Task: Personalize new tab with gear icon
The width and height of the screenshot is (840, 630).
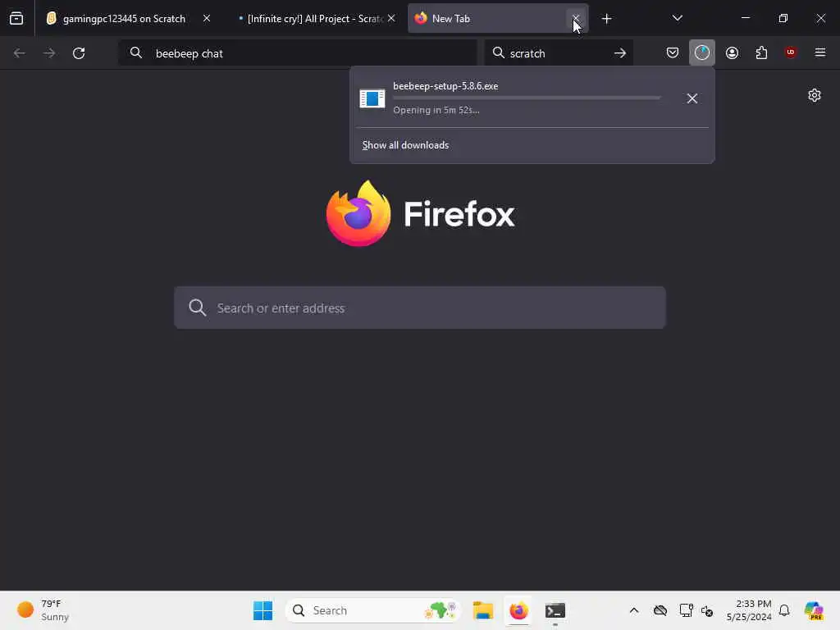Action: point(815,95)
